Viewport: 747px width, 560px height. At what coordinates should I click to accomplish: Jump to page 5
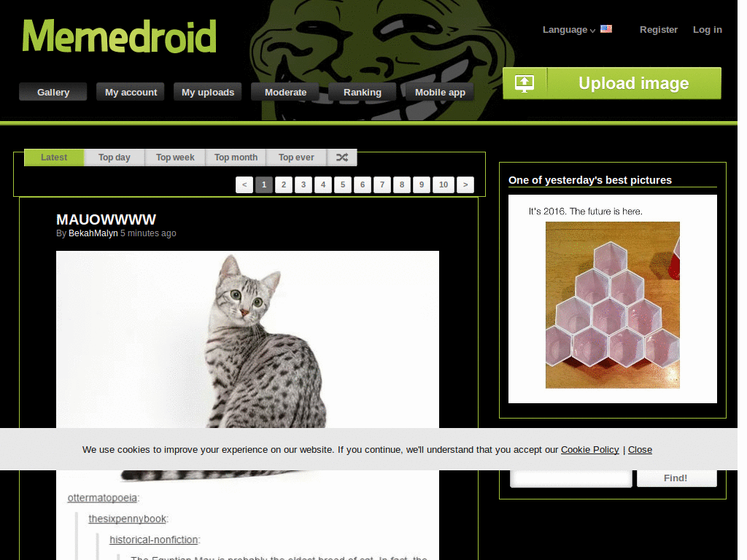343,184
